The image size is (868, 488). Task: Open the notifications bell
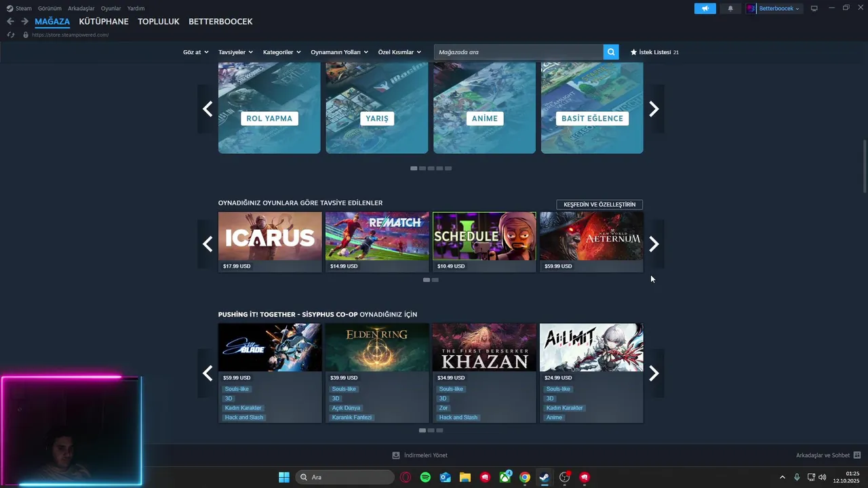730,8
